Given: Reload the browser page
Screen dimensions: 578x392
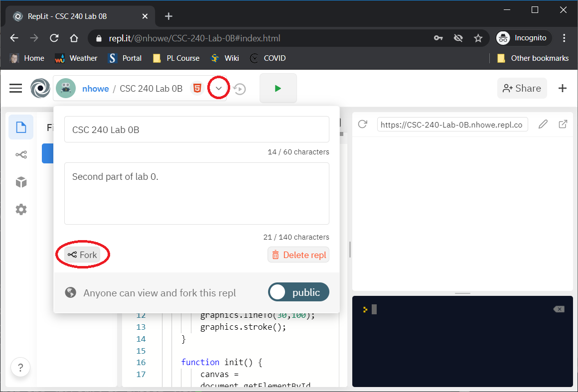Looking at the screenshot, I should click(x=54, y=38).
